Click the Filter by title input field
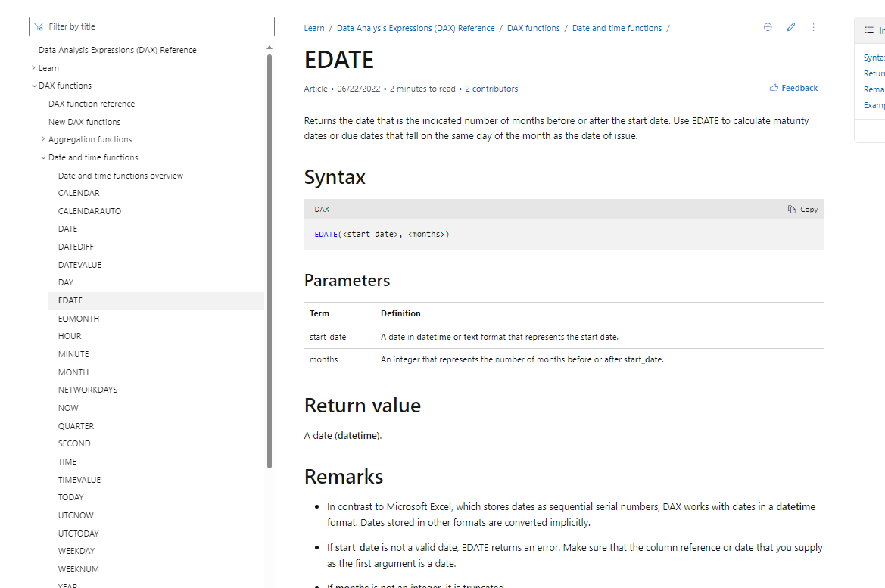 152,26
